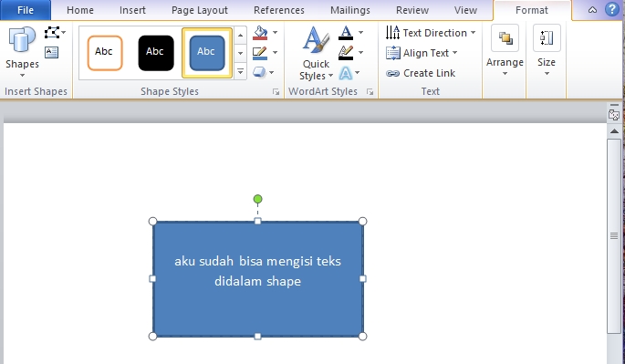This screenshot has width=625, height=364.
Task: Expand the Quick Styles dropdown
Action: (316, 53)
